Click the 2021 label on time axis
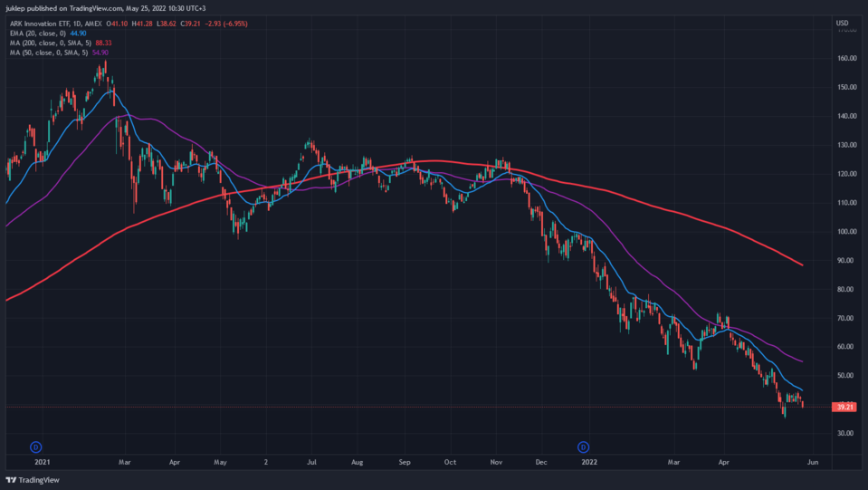Viewport: 868px width, 490px height. pyautogui.click(x=42, y=462)
